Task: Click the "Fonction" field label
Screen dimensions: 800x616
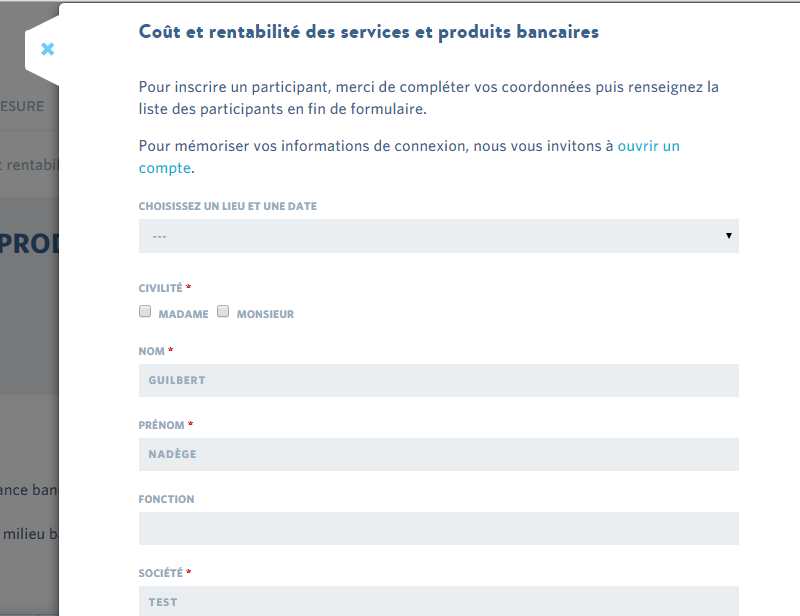Action: coord(166,499)
